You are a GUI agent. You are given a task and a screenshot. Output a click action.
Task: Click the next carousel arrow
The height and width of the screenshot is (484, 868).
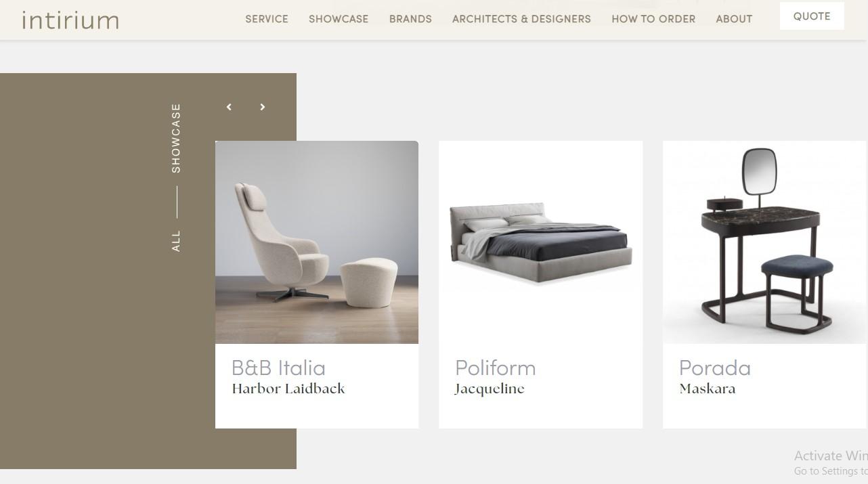tap(263, 107)
